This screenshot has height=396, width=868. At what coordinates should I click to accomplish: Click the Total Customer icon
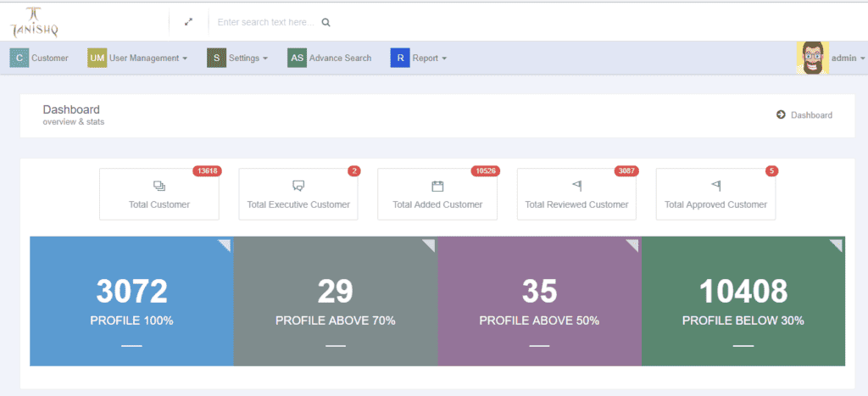click(159, 186)
